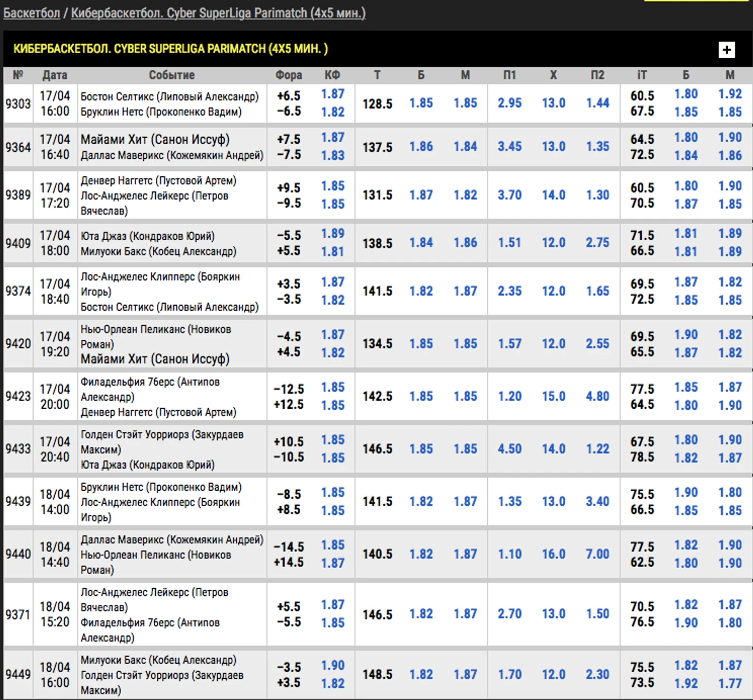Pick individual total under 1.92 for event 9303
Viewport: 753px width, 700px height.
click(x=730, y=94)
